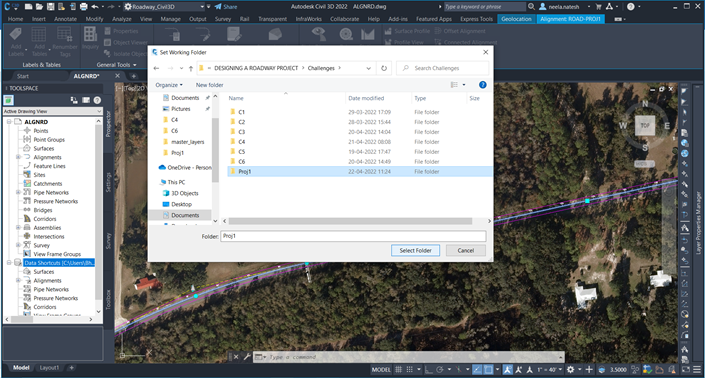
Task: Click Clean Screen icon in status bar
Action: 686,369
